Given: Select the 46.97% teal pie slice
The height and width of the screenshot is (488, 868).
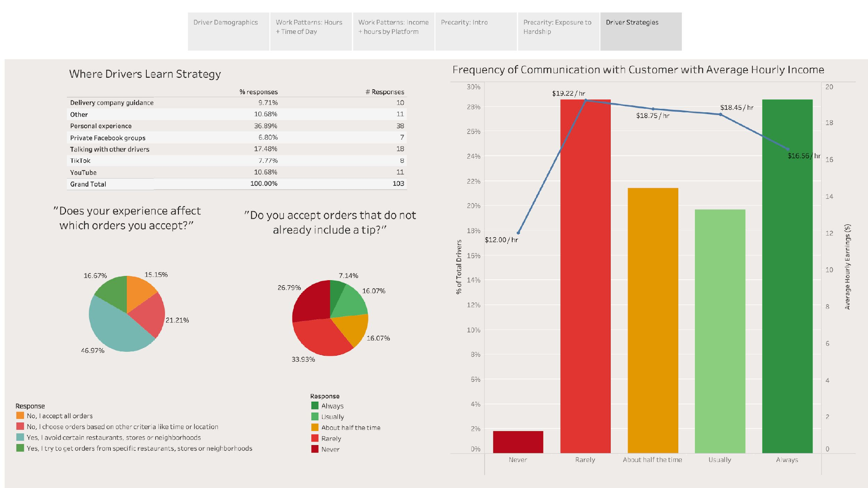Looking at the screenshot, I should tap(114, 330).
